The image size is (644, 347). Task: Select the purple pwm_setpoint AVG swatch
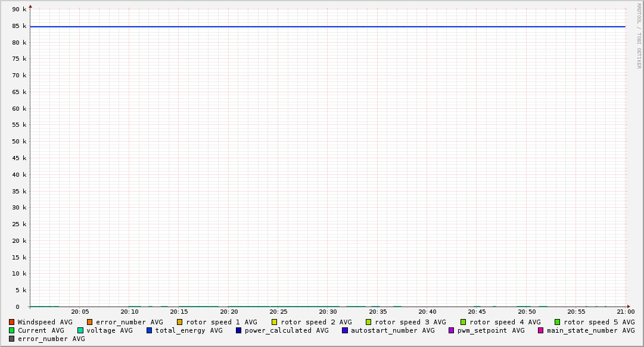[x=452, y=330]
